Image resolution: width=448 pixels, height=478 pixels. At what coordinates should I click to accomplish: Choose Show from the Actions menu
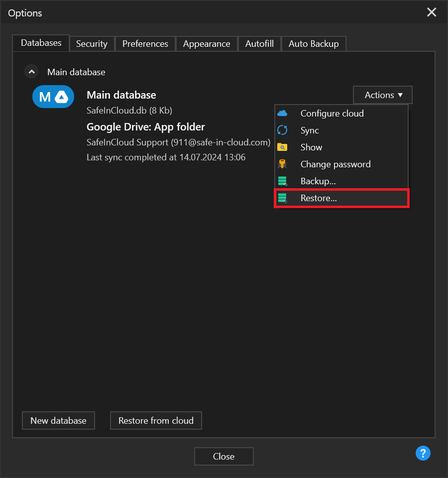point(341,147)
